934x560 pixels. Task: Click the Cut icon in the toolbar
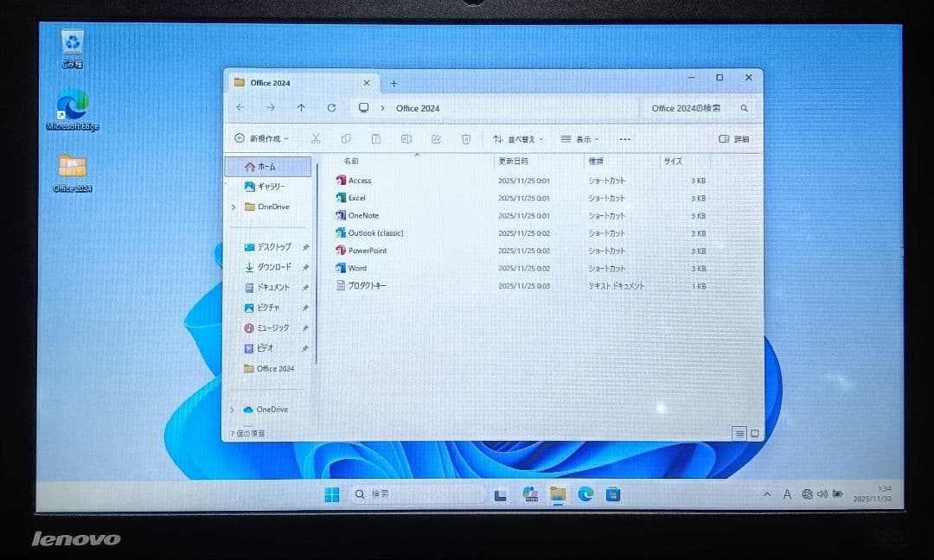click(x=317, y=138)
